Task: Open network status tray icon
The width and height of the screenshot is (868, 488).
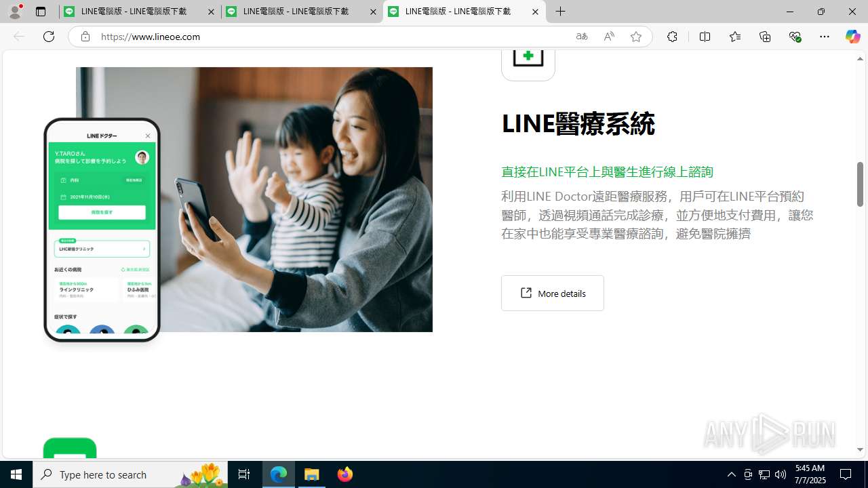Action: (764, 474)
